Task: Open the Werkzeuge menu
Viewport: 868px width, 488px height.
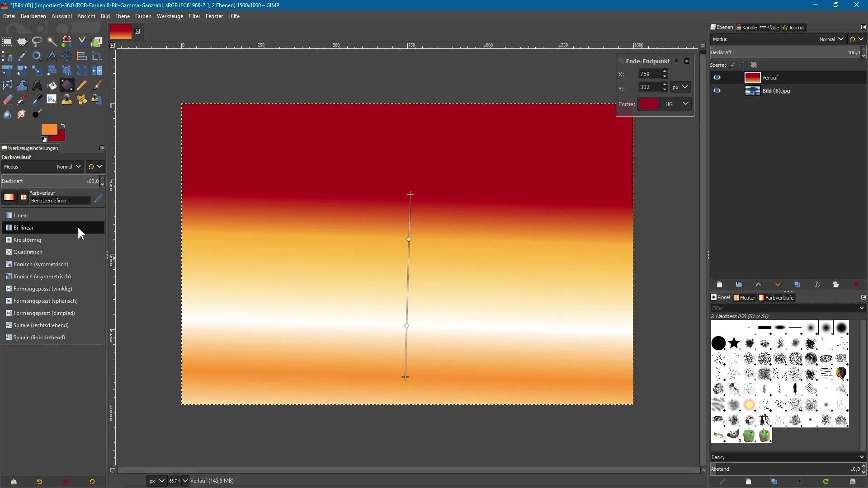Action: point(170,16)
